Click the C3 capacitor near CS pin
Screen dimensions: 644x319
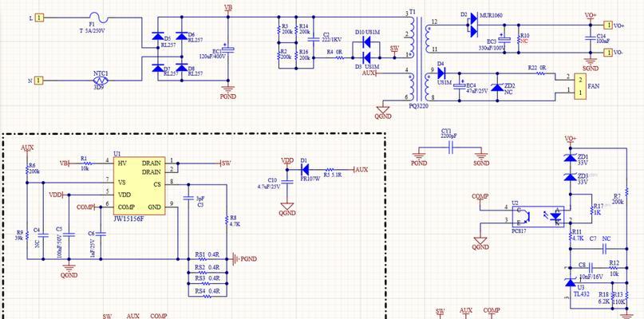pyautogui.click(x=188, y=198)
